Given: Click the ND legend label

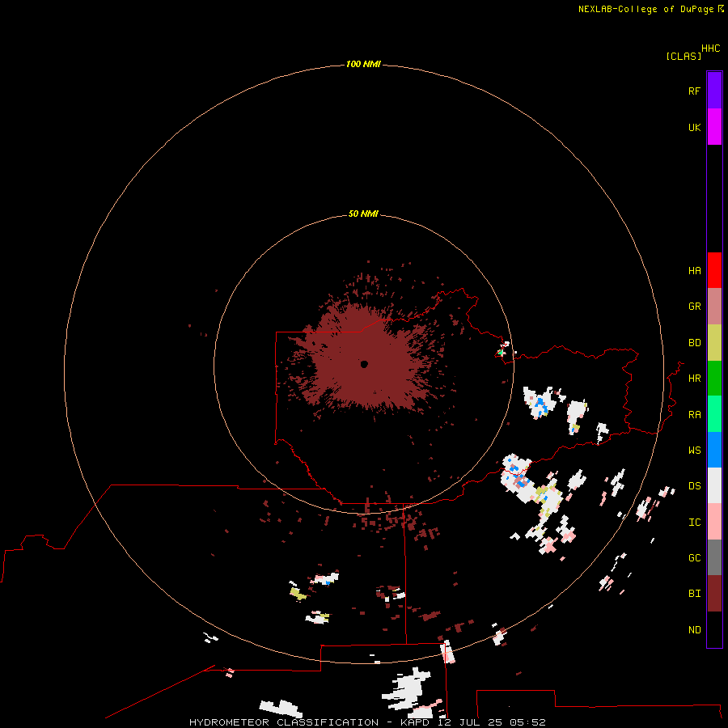Looking at the screenshot, I should pyautogui.click(x=694, y=630).
